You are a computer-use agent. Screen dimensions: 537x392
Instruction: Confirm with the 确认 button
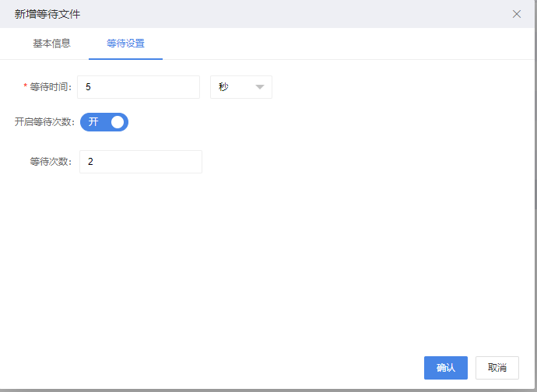point(446,368)
